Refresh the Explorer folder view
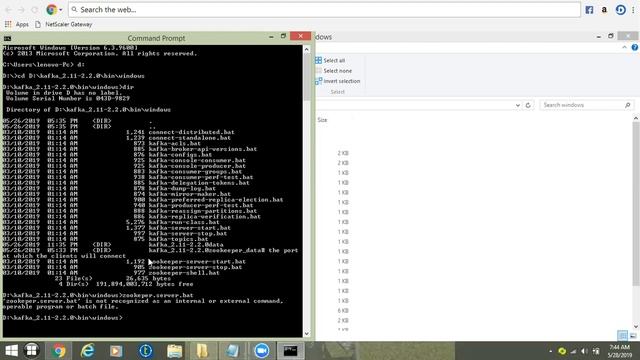The height and width of the screenshot is (360, 640). (528, 105)
